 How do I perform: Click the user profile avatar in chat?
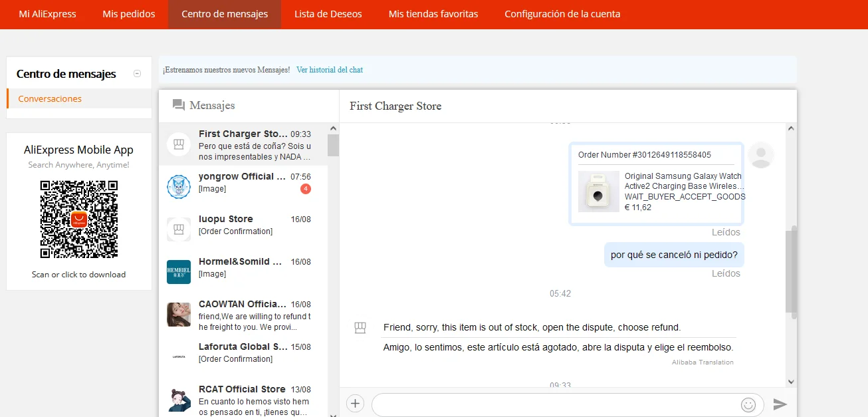coord(760,155)
